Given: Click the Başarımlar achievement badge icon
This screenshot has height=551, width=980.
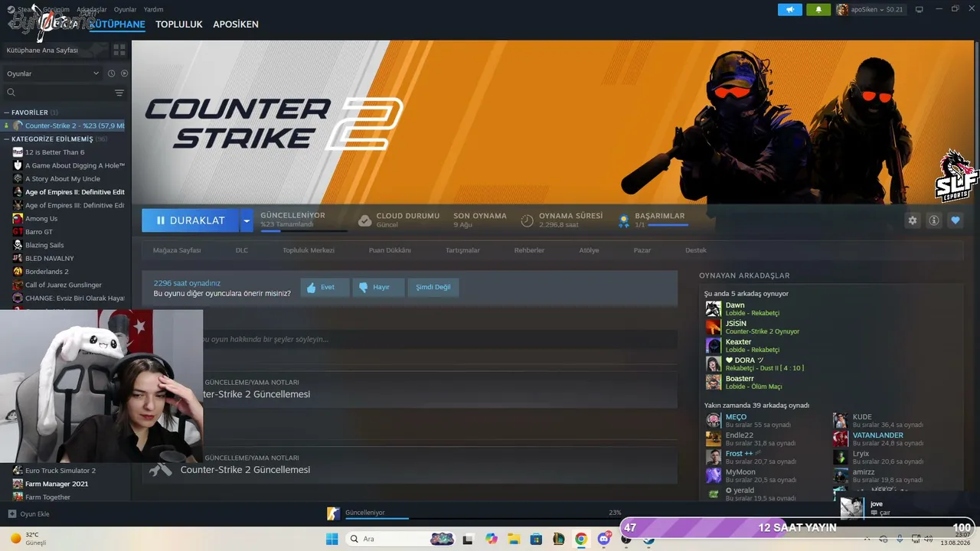Looking at the screenshot, I should [x=624, y=220].
